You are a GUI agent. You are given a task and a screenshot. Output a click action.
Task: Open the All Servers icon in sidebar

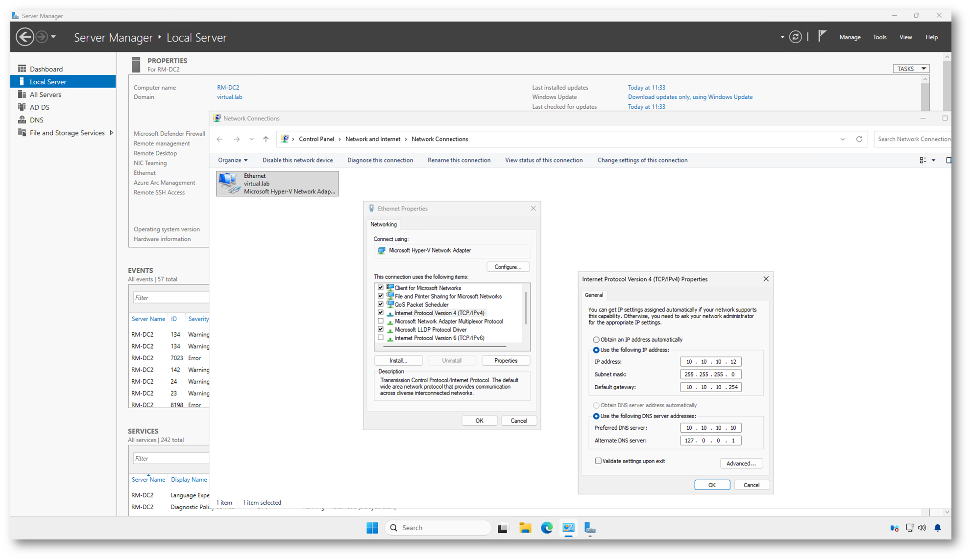pyautogui.click(x=22, y=94)
